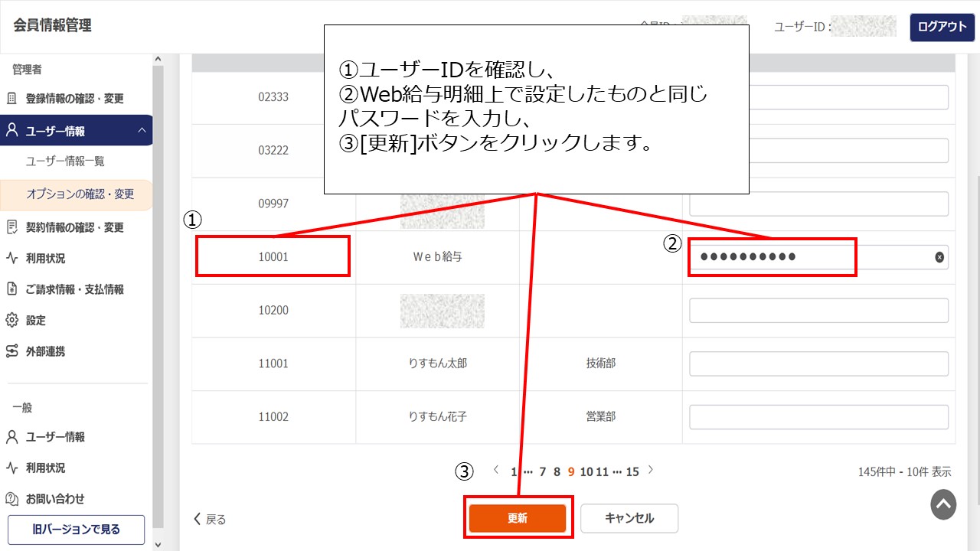980x551 pixels.
Task: Go to last page 15
Action: pyautogui.click(x=632, y=472)
